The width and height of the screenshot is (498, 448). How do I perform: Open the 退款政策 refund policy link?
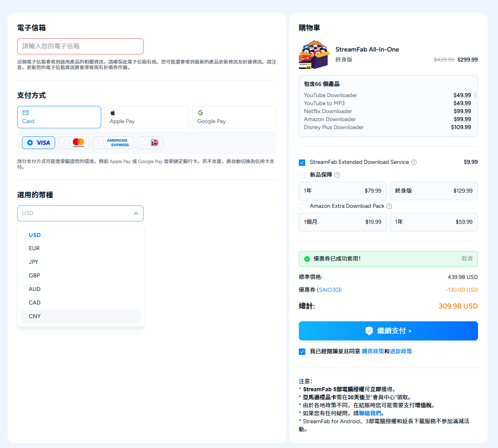pos(401,351)
